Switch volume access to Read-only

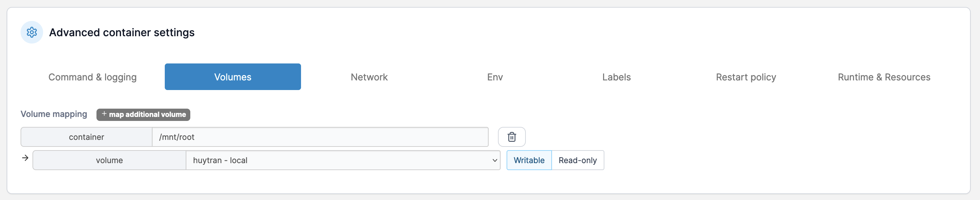[577, 160]
